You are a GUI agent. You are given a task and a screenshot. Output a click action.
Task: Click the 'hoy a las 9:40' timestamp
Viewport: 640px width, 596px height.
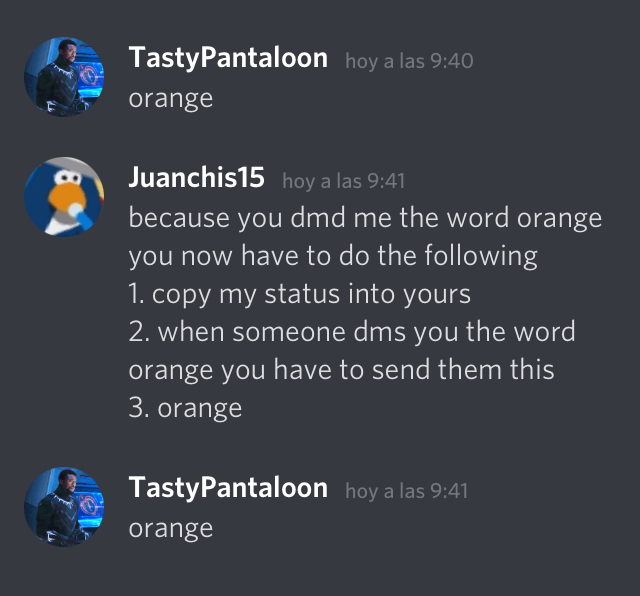[x=409, y=61]
